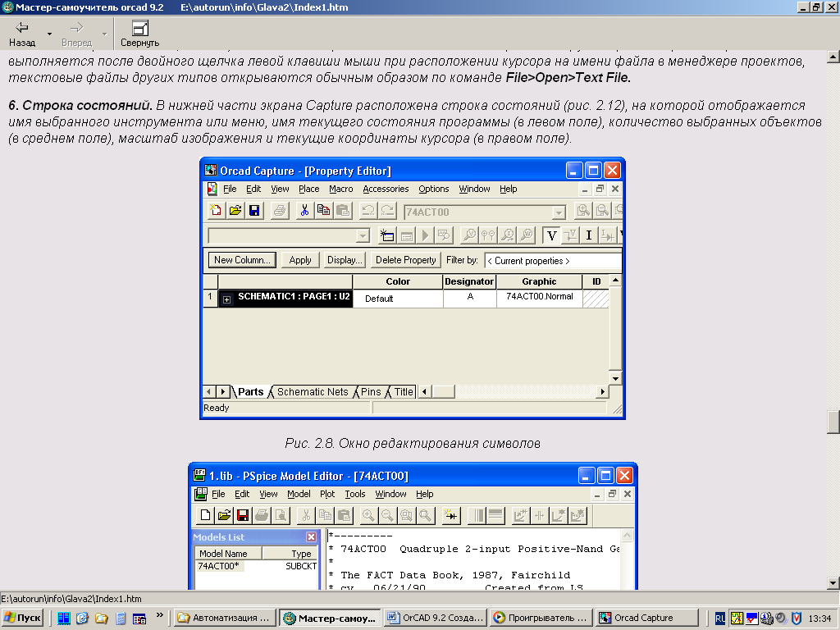Image resolution: width=840 pixels, height=630 pixels.
Task: Click New document icon in Orcad Capture toolbar
Action: point(216,211)
